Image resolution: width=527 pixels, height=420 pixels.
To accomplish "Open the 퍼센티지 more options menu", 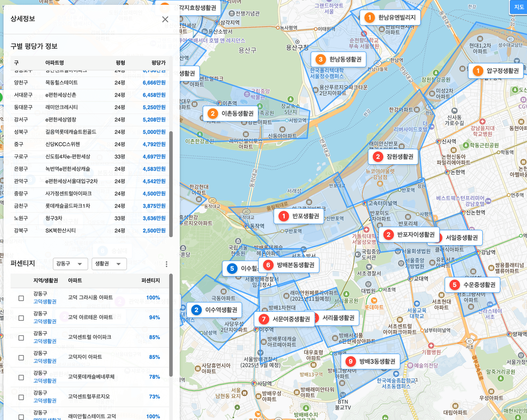I will point(166,264).
